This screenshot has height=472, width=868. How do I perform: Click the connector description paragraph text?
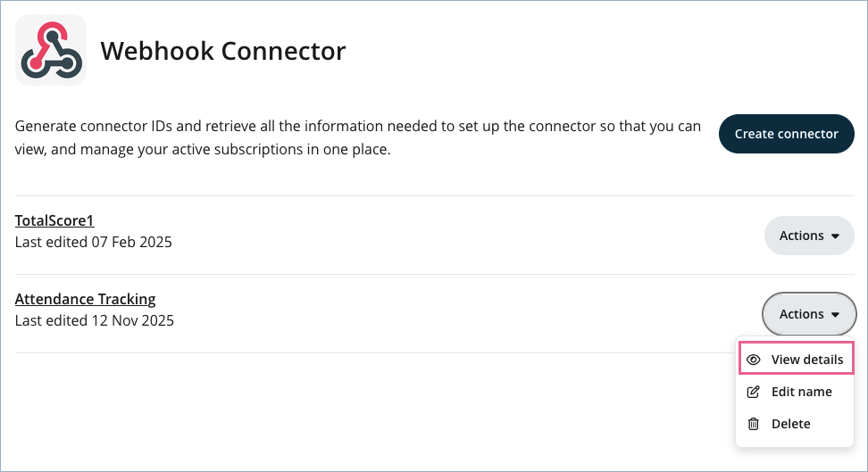357,138
